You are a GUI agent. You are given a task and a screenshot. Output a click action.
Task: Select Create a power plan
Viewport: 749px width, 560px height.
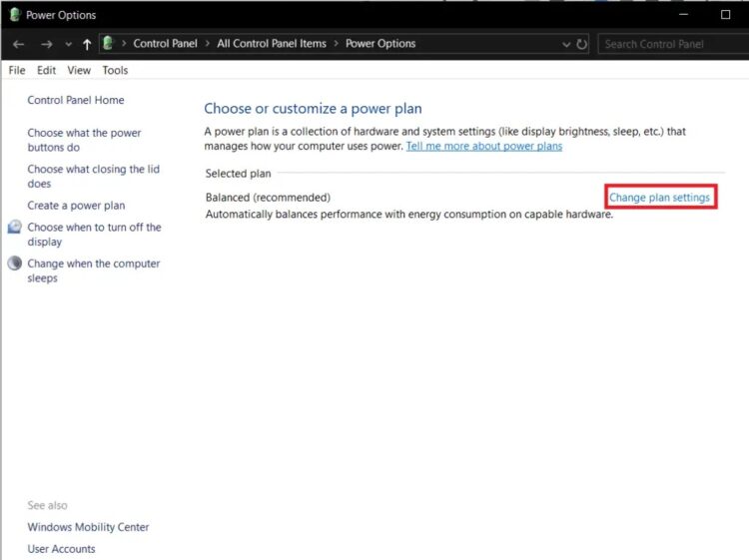coord(76,206)
